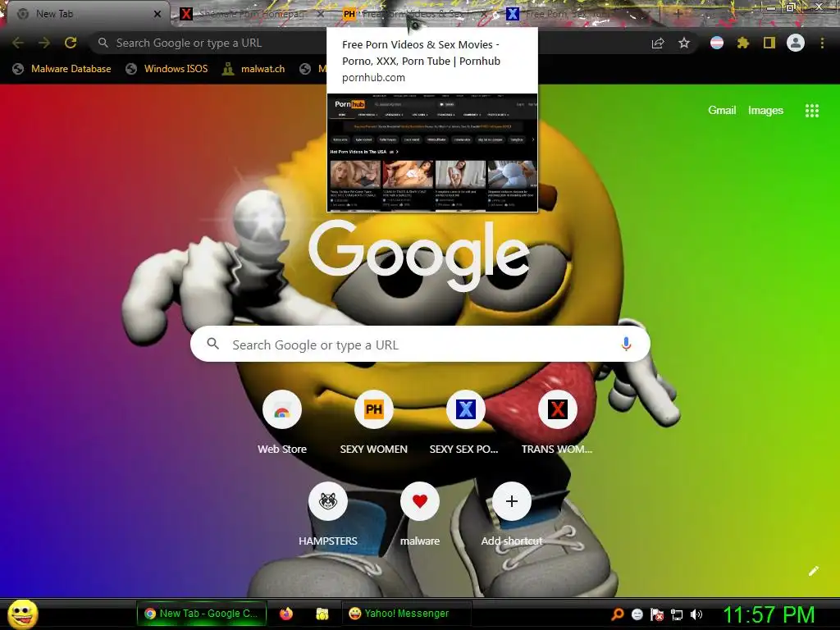Click the round white tray icon

click(637, 614)
